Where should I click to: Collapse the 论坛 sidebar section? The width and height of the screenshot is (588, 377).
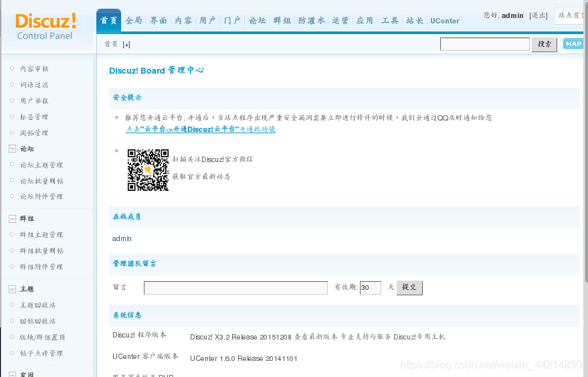coord(12,149)
